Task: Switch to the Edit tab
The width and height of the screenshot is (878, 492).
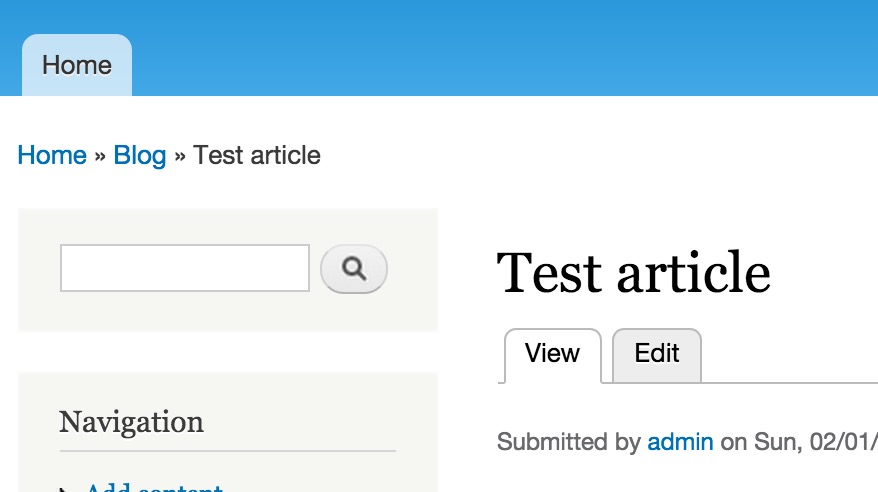Action: [657, 355]
